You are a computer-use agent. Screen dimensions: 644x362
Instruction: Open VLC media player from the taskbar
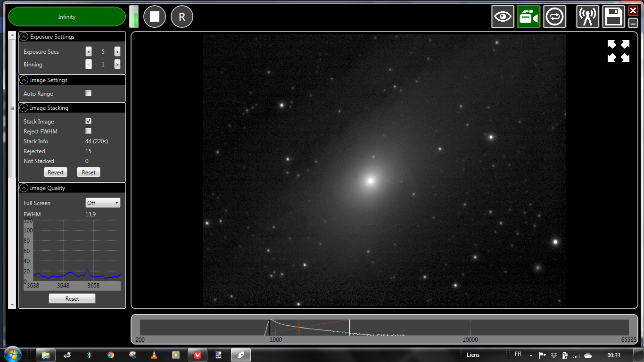tap(154, 355)
